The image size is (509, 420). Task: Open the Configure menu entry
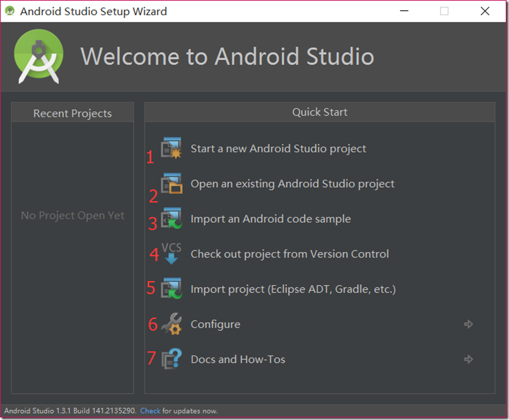(x=215, y=324)
